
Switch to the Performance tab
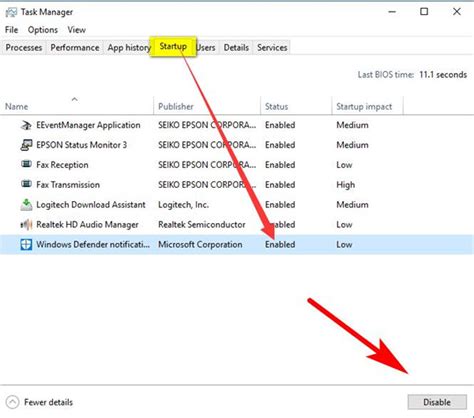pyautogui.click(x=75, y=48)
